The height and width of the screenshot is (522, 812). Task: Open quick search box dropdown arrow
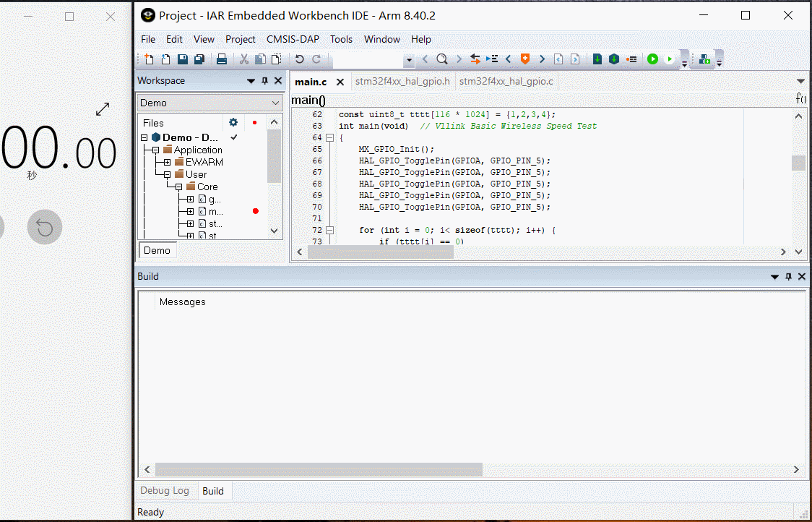point(409,60)
